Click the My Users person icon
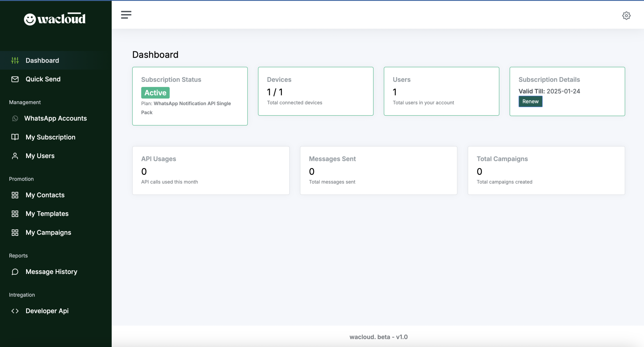 (x=15, y=156)
